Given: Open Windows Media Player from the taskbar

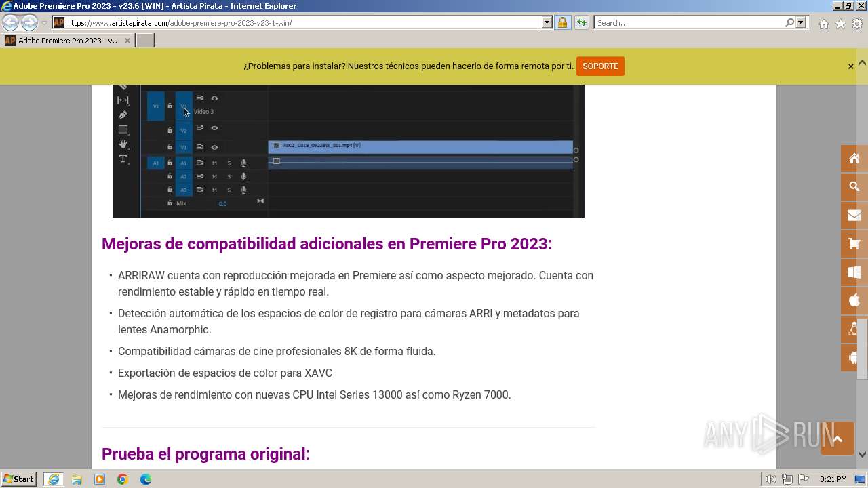Looking at the screenshot, I should coord(100,479).
